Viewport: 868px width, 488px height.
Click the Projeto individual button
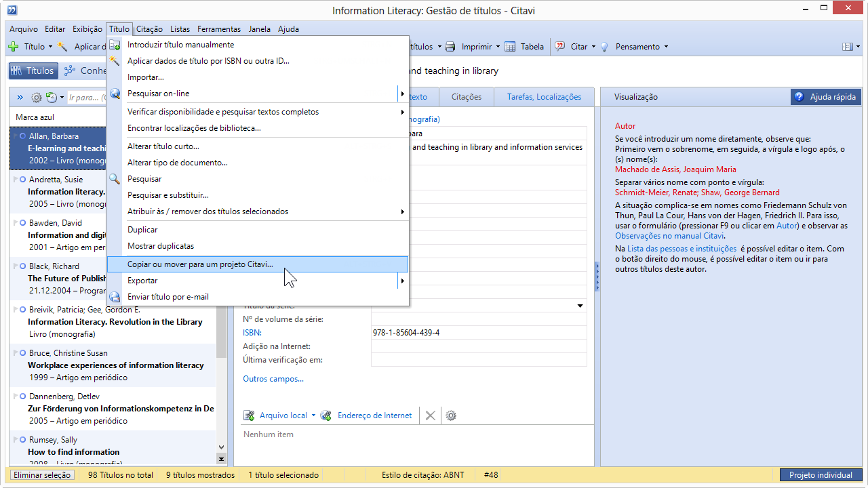821,475
